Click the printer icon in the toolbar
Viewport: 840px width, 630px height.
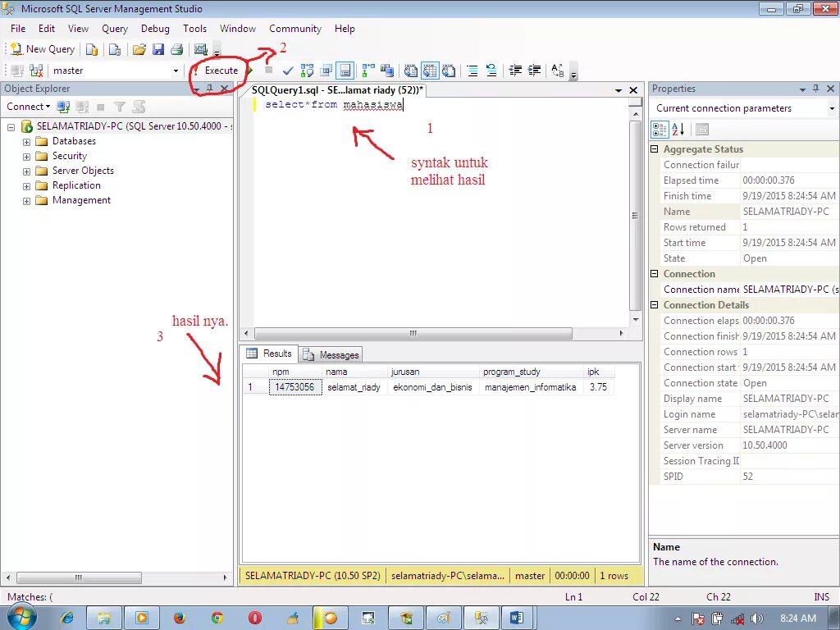pyautogui.click(x=177, y=49)
